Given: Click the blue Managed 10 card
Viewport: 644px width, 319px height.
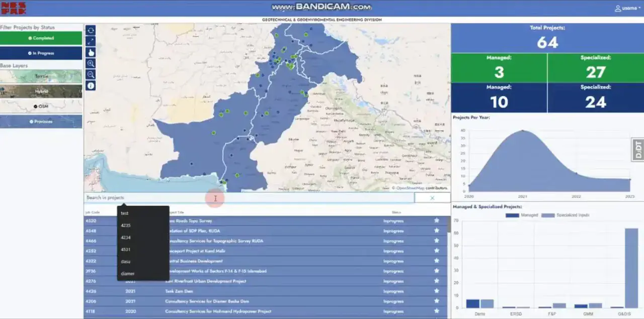Looking at the screenshot, I should pyautogui.click(x=499, y=97).
